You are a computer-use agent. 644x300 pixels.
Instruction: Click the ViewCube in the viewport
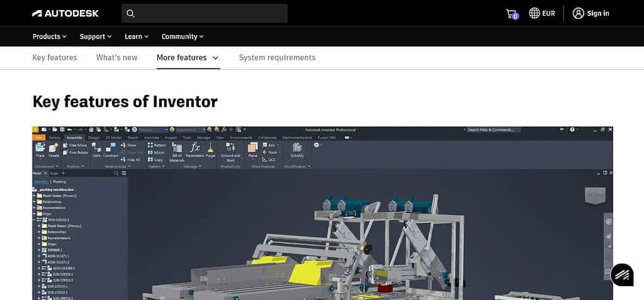click(x=595, y=196)
